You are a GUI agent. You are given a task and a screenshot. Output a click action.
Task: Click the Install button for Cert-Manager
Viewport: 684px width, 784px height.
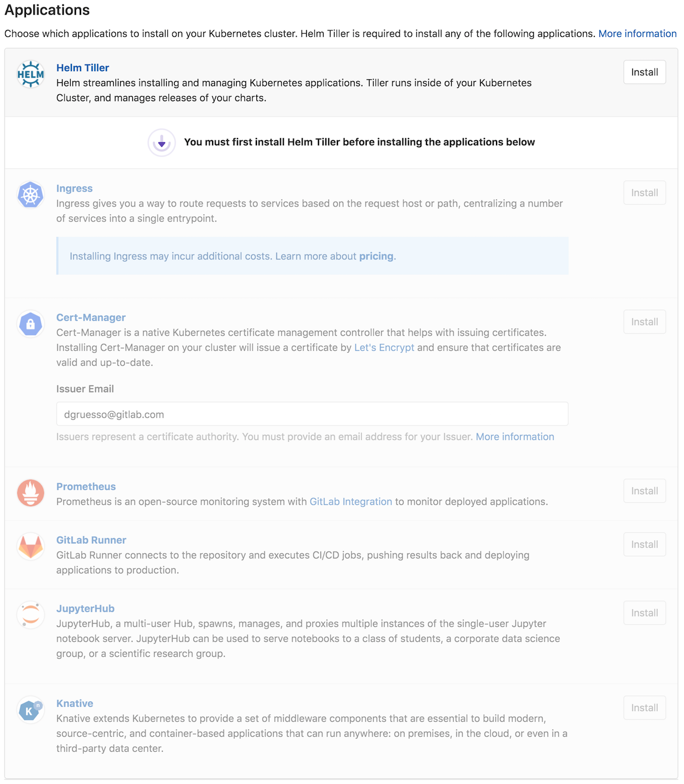644,322
